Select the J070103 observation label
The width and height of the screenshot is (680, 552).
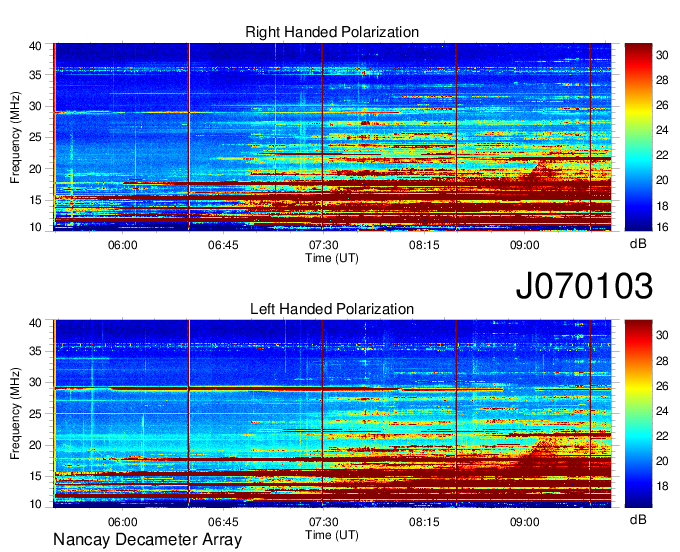coord(584,285)
